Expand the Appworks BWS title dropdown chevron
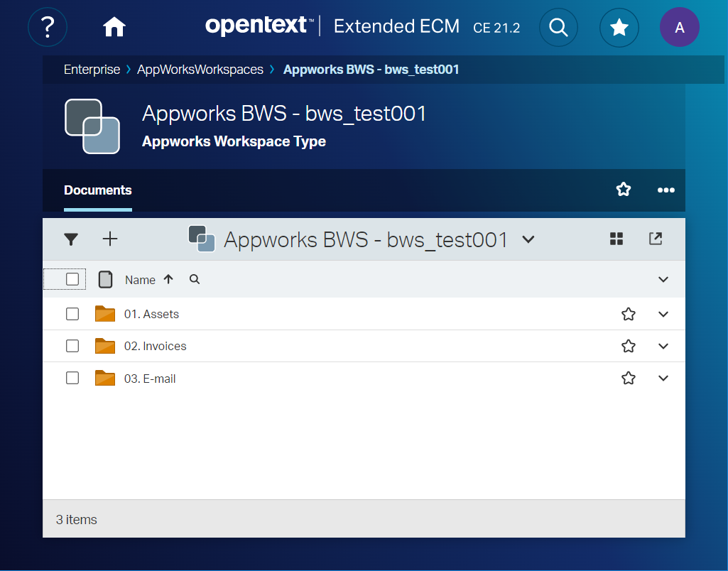The height and width of the screenshot is (571, 728). point(528,239)
